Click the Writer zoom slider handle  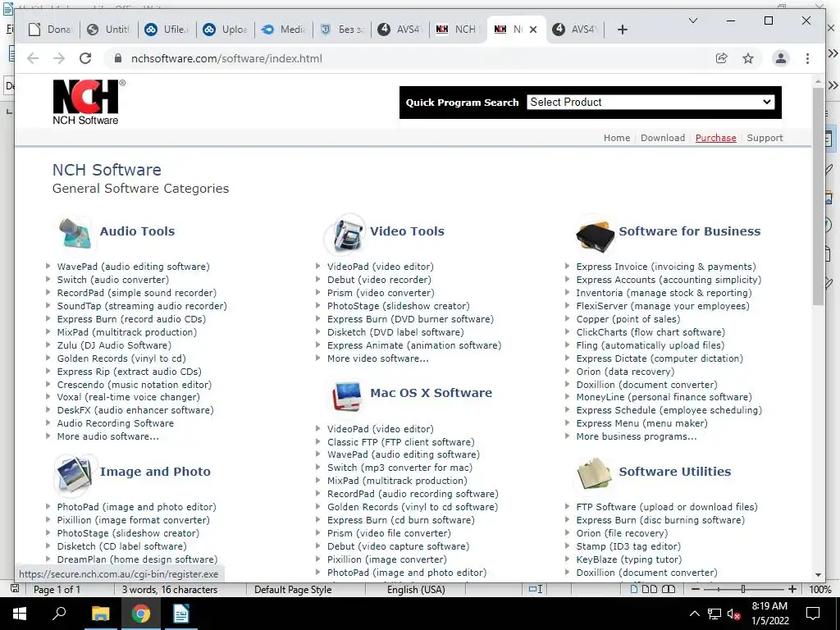click(x=743, y=589)
